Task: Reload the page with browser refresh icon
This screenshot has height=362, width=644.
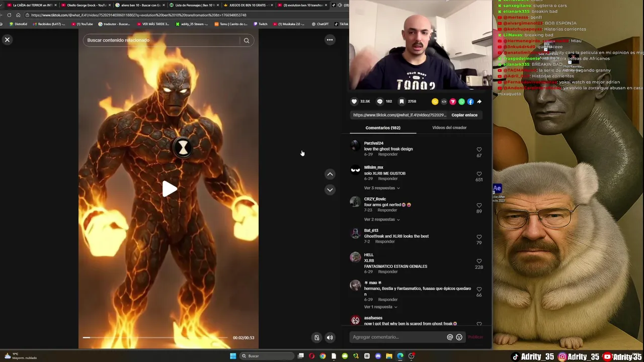Action: pos(9,15)
